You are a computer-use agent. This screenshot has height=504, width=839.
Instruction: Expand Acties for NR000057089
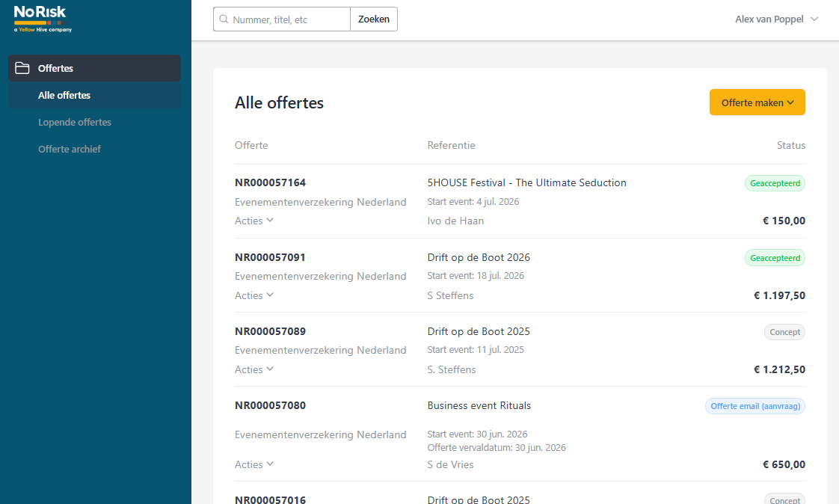254,369
